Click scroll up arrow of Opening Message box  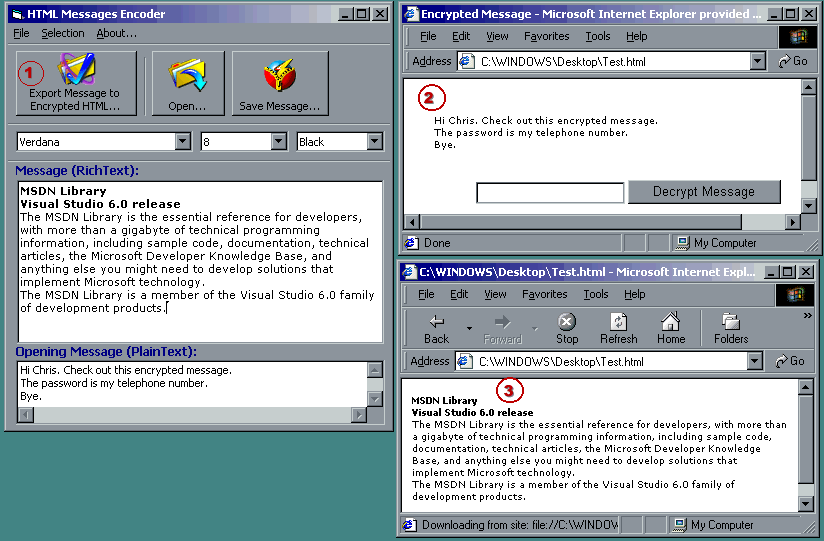pos(375,370)
